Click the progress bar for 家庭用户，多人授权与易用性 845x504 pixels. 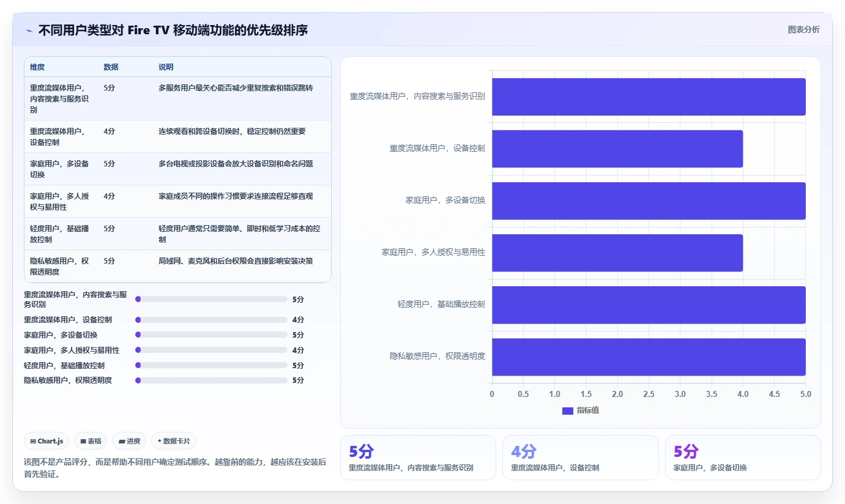[x=211, y=350]
